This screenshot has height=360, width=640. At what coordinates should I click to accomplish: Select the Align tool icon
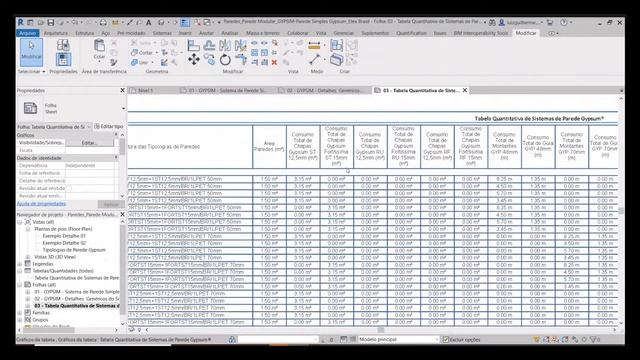193,45
